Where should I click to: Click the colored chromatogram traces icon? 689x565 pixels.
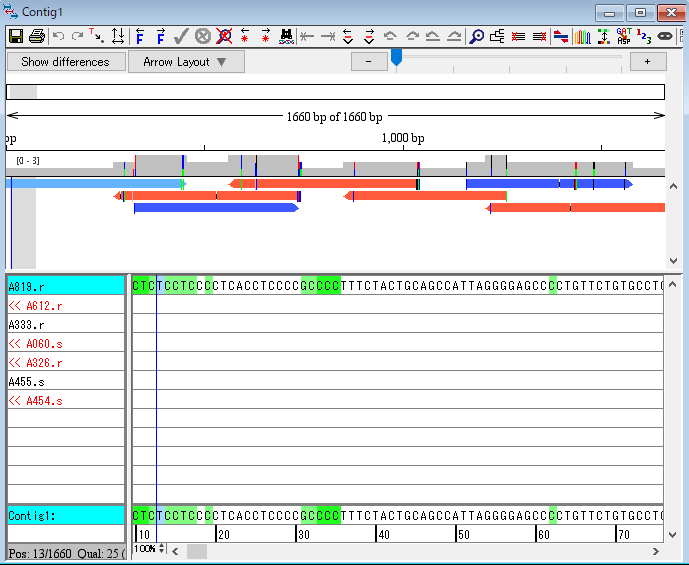582,36
